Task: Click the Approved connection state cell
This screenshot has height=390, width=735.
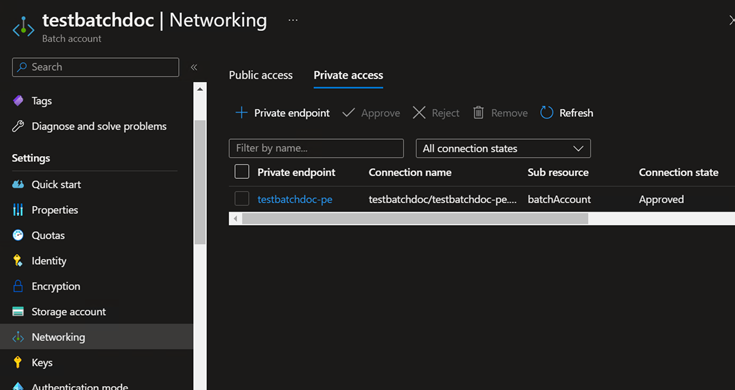Action: (x=661, y=199)
